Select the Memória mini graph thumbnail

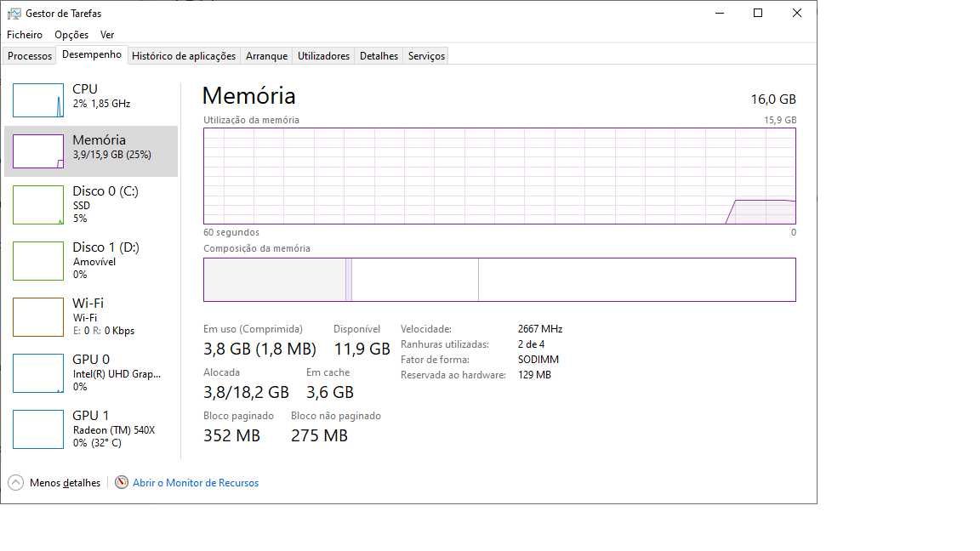[x=38, y=151]
